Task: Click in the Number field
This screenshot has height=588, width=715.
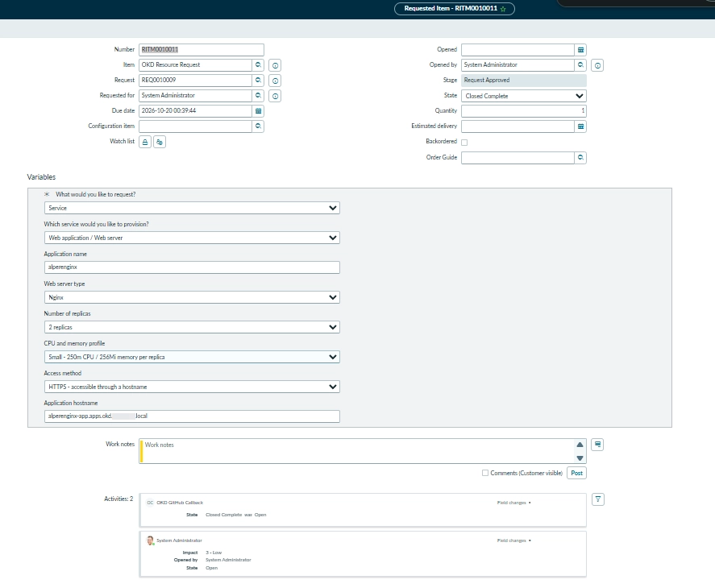Action: tap(201, 50)
